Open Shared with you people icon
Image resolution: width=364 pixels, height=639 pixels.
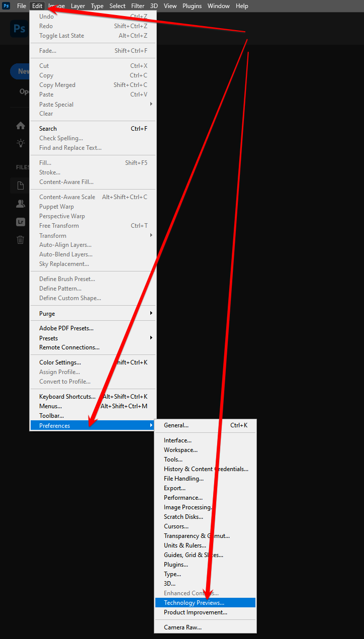(21, 204)
